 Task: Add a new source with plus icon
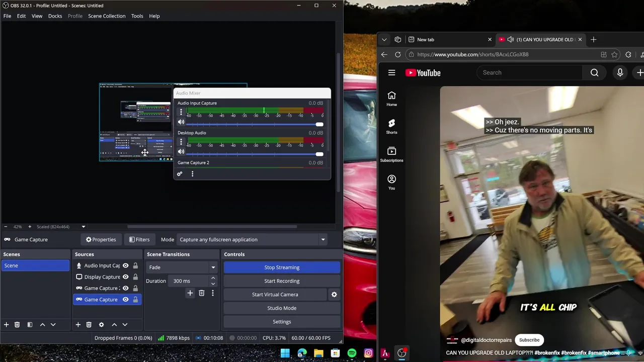[78, 325]
